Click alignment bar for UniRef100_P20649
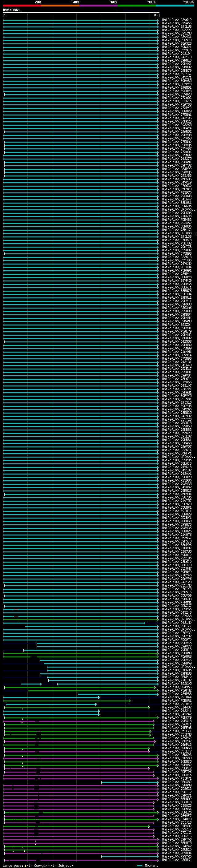This screenshot has width=197, height=868. pyautogui.click(x=81, y=20)
